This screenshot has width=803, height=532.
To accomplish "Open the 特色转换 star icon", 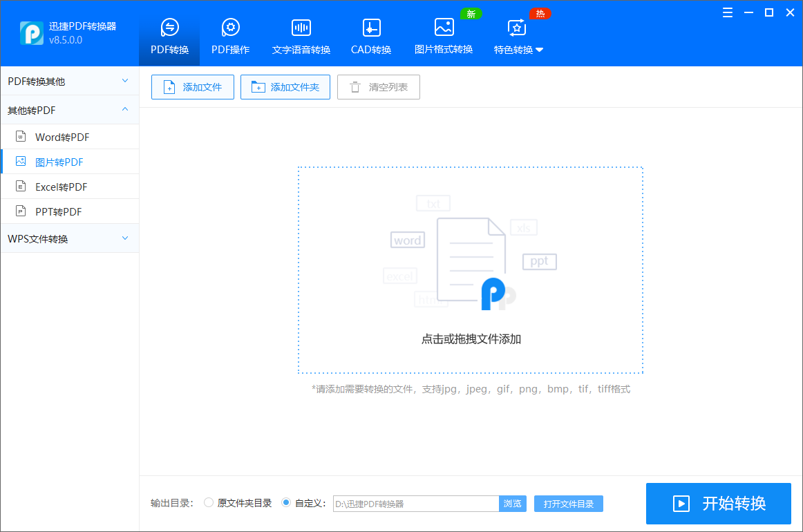I will [x=516, y=28].
